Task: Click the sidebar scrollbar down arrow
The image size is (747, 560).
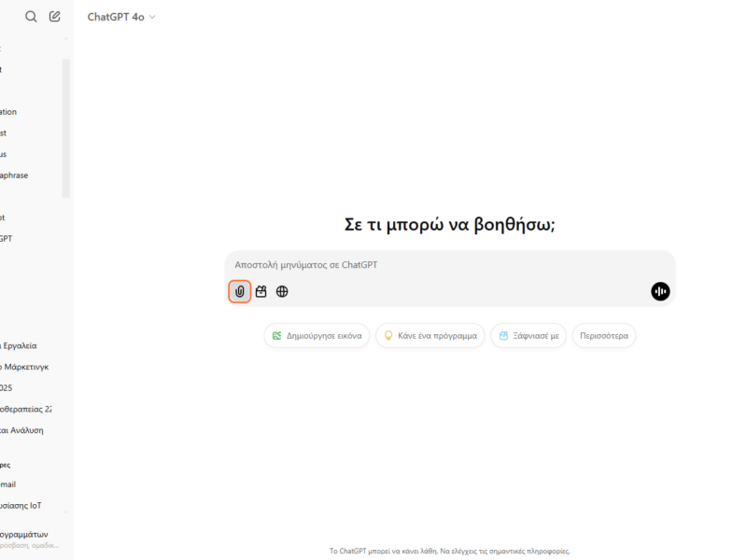Action: click(x=66, y=512)
